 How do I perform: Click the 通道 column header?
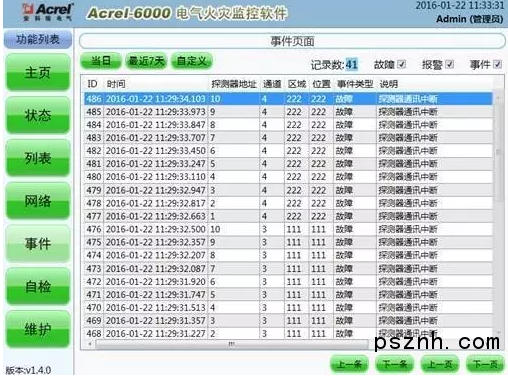pos(272,84)
